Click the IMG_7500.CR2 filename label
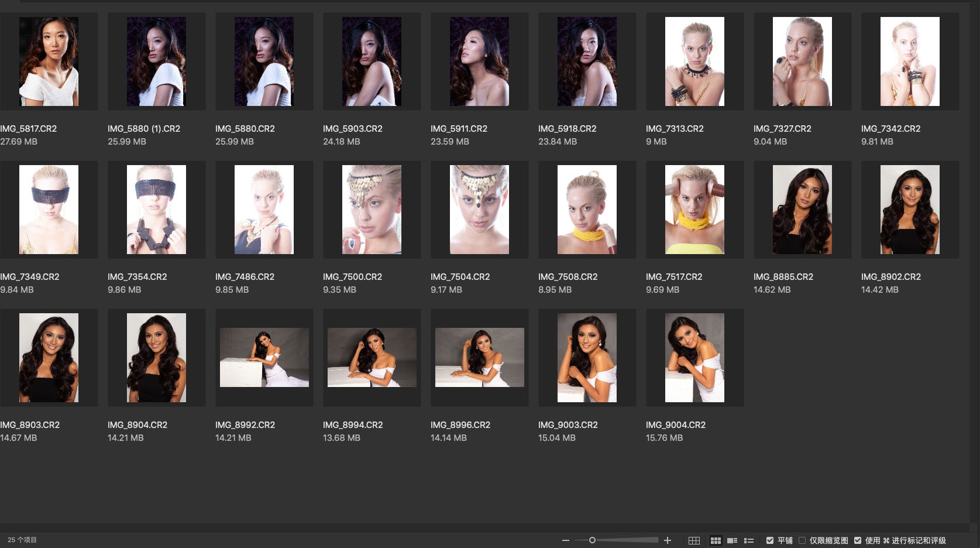 (352, 277)
